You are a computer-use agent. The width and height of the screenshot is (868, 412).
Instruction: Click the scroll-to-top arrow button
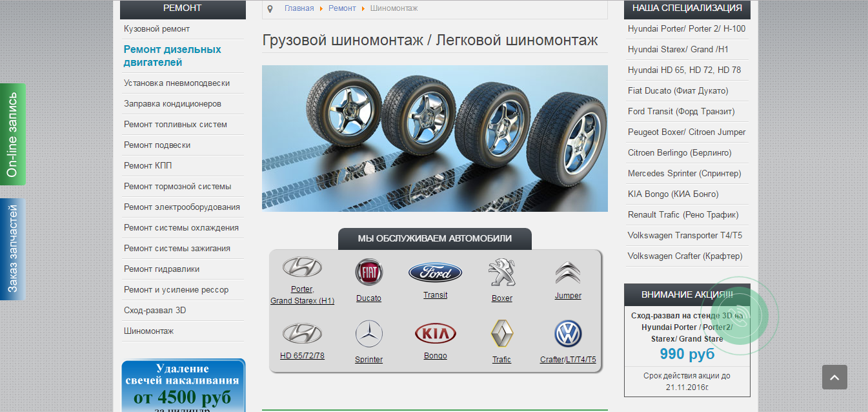pyautogui.click(x=834, y=377)
